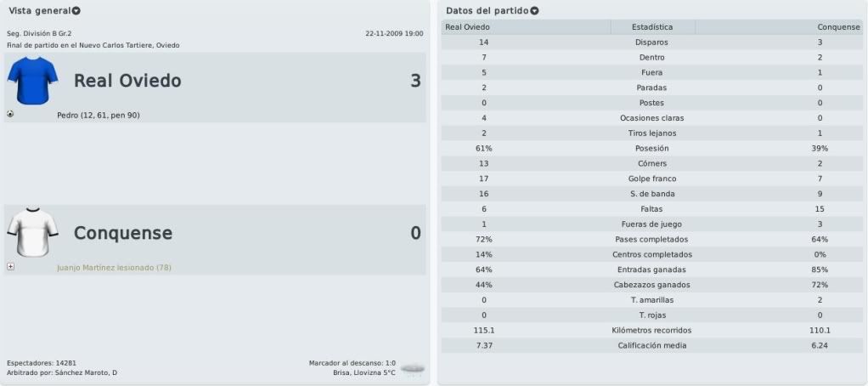Click referee Sánchez Maroto, D
The height and width of the screenshot is (386, 868).
pyautogui.click(x=86, y=372)
